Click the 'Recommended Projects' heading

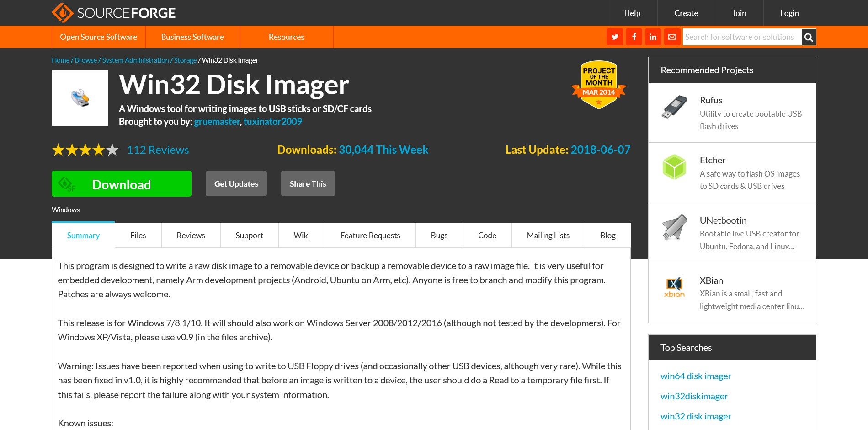(x=707, y=70)
